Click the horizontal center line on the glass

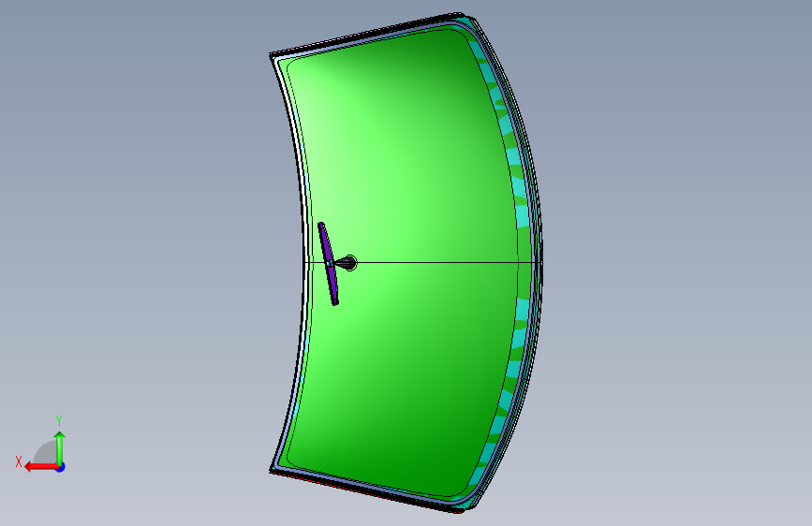click(437, 262)
